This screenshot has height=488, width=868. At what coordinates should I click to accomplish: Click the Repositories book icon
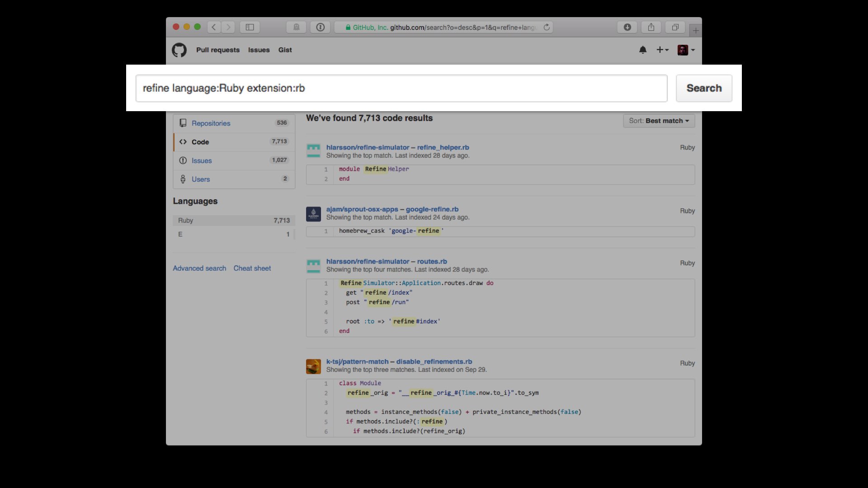click(183, 123)
